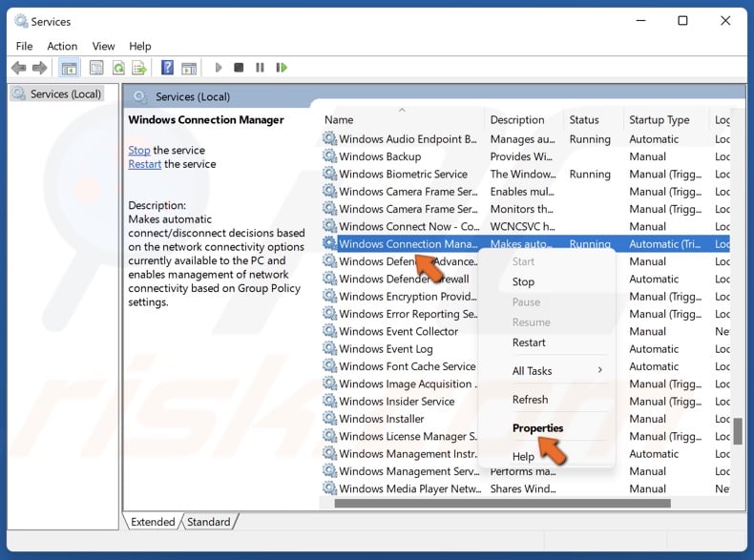Click Stop Service square icon
754x560 pixels.
tap(239, 68)
